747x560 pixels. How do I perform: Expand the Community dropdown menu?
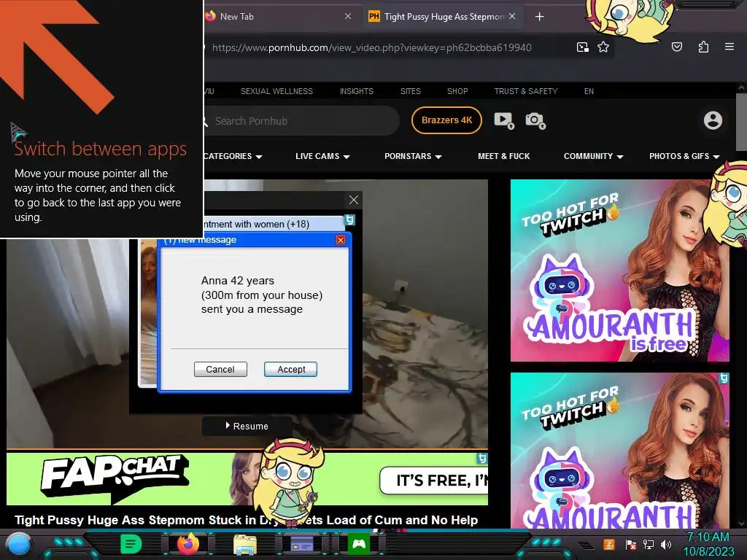pyautogui.click(x=594, y=156)
